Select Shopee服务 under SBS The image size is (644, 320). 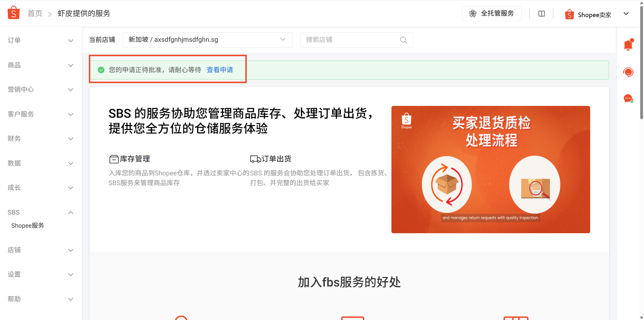pyautogui.click(x=28, y=225)
